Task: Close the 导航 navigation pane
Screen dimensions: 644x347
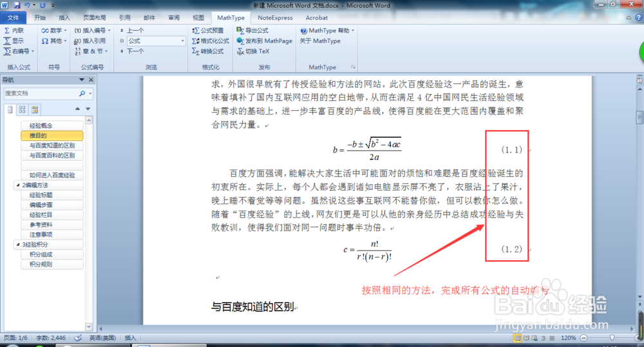Action: tap(91, 80)
